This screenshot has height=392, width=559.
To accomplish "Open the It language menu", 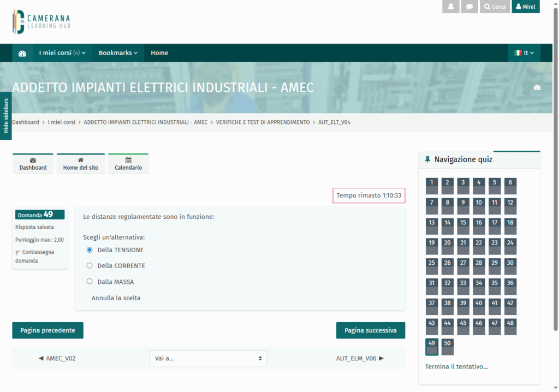I will coord(524,53).
